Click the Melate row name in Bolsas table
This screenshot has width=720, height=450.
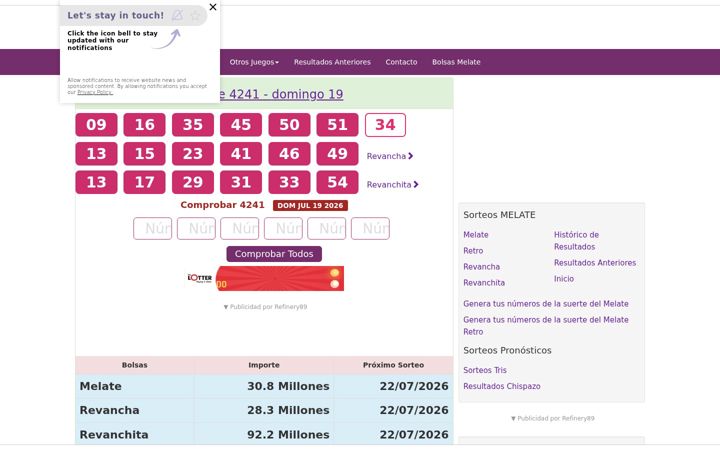[x=101, y=386]
